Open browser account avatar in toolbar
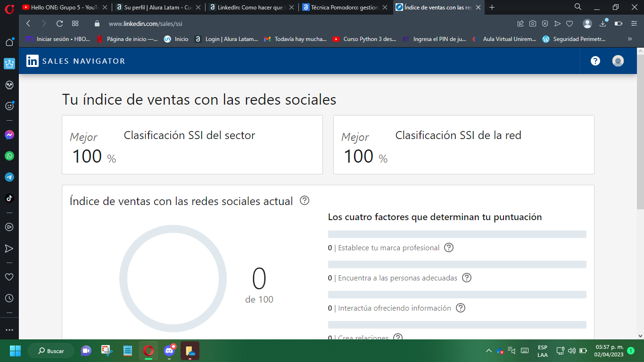Image resolution: width=644 pixels, height=362 pixels. (x=587, y=24)
